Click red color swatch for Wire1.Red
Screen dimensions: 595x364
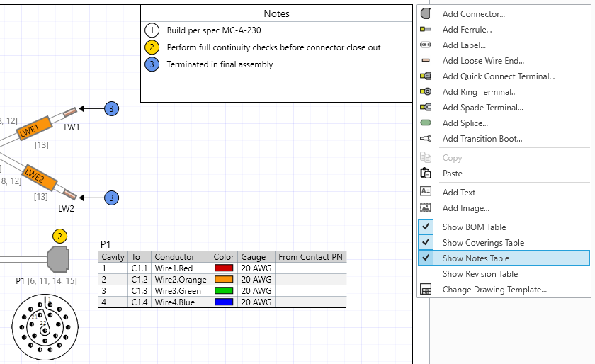click(x=224, y=268)
